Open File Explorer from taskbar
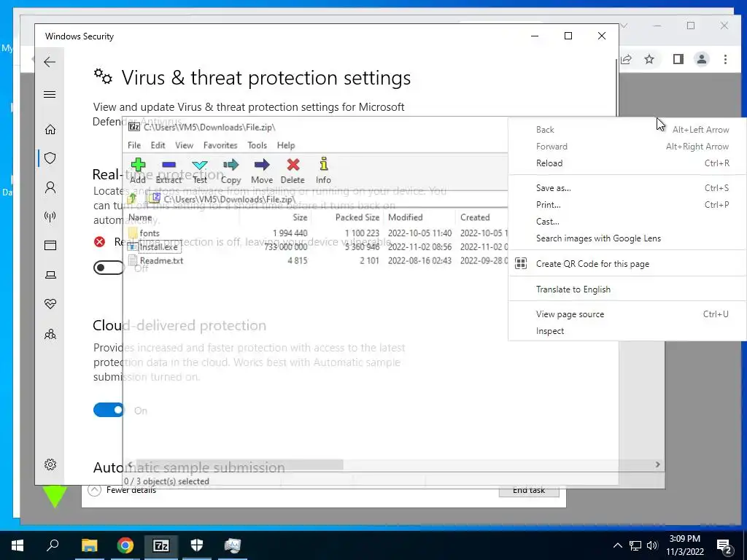 89,545
